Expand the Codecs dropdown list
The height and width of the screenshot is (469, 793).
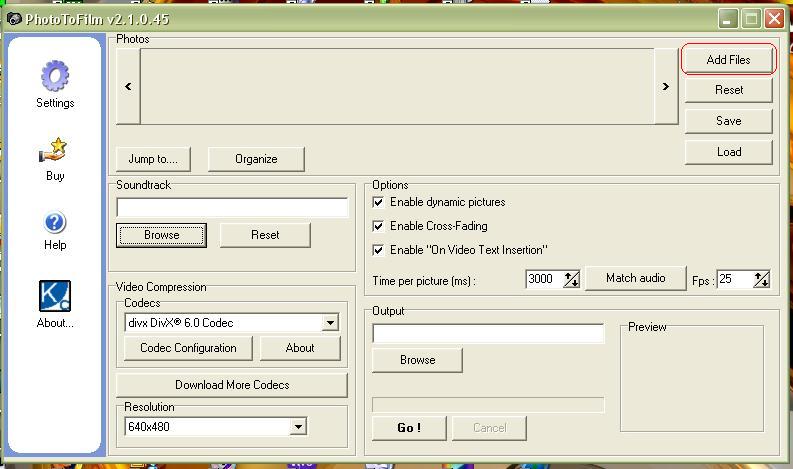click(x=329, y=323)
